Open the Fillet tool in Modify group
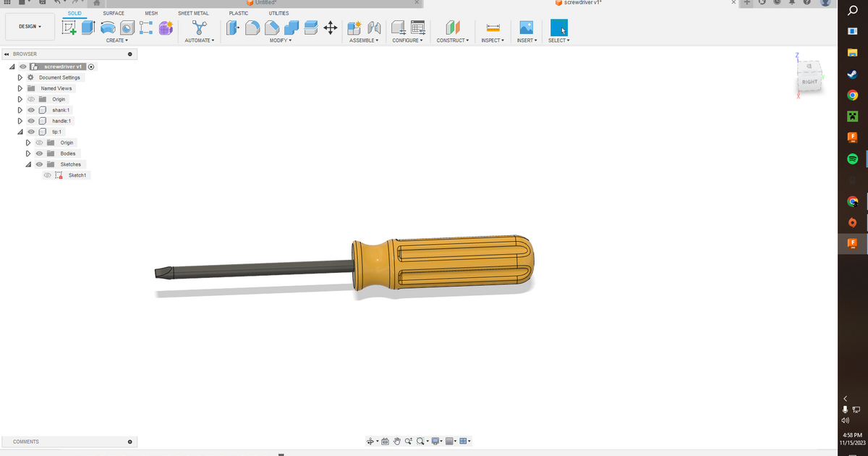This screenshot has height=456, width=868. pos(252,28)
